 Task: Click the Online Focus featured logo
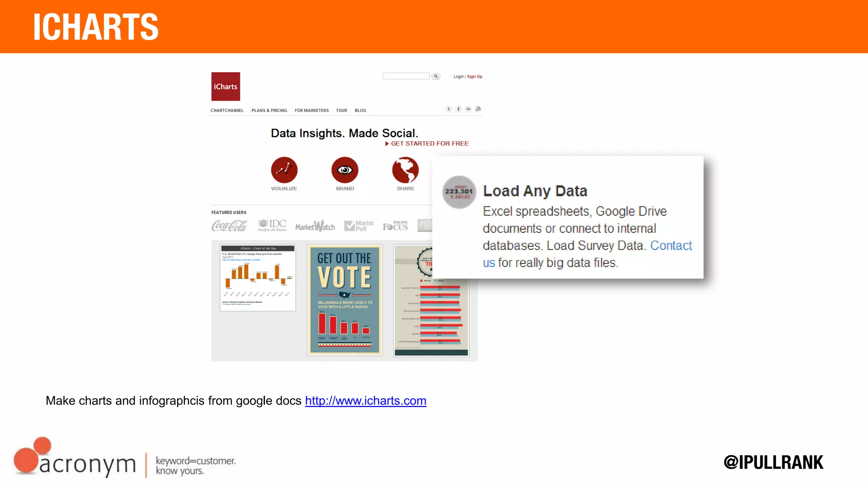pyautogui.click(x=395, y=226)
